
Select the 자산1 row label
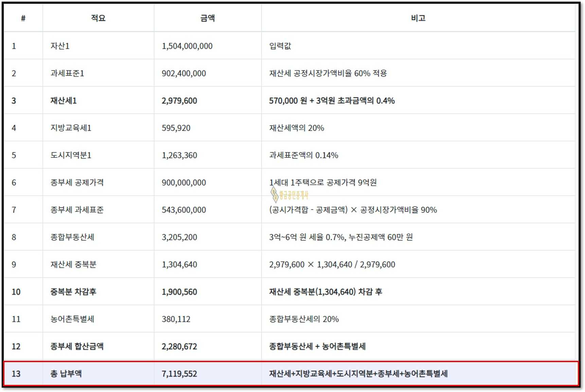coord(60,46)
